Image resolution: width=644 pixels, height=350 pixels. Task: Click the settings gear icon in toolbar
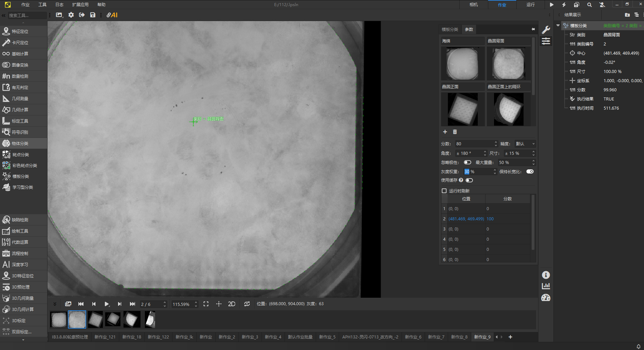tap(71, 15)
